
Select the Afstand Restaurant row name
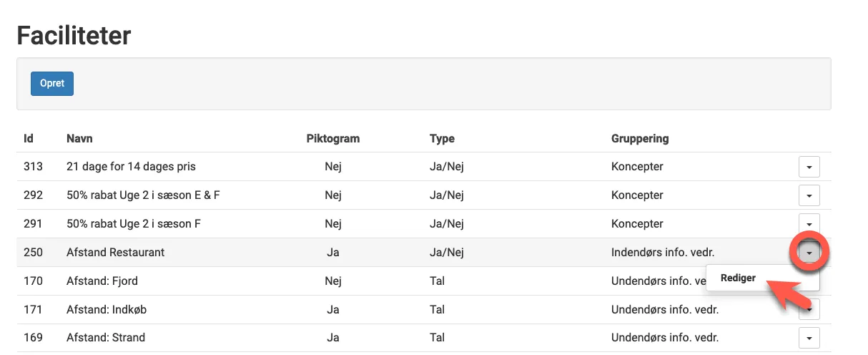[115, 253]
